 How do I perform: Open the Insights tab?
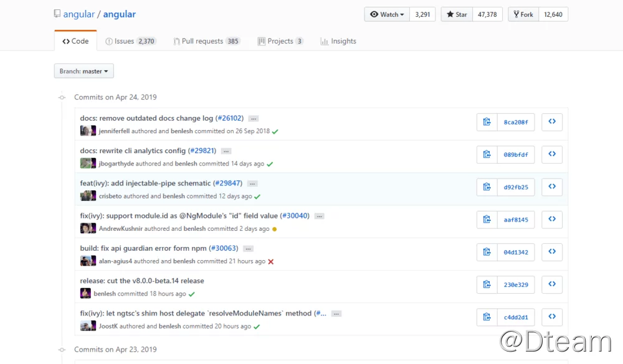pyautogui.click(x=338, y=41)
